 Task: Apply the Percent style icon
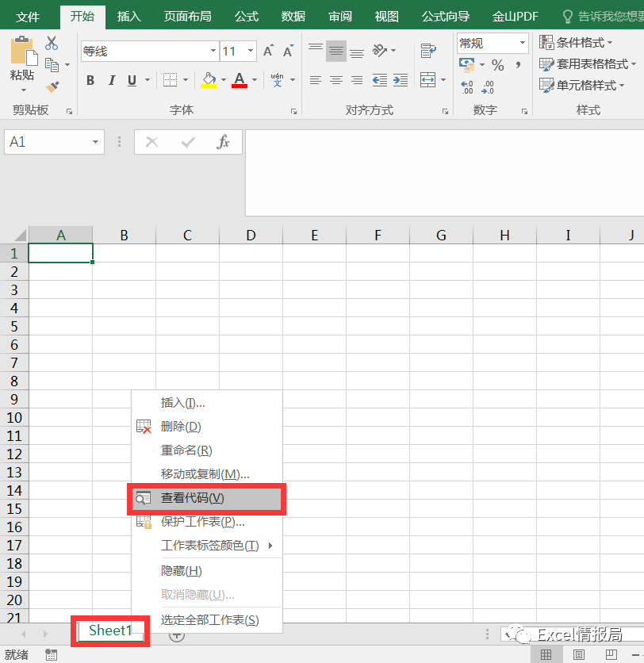pos(497,65)
